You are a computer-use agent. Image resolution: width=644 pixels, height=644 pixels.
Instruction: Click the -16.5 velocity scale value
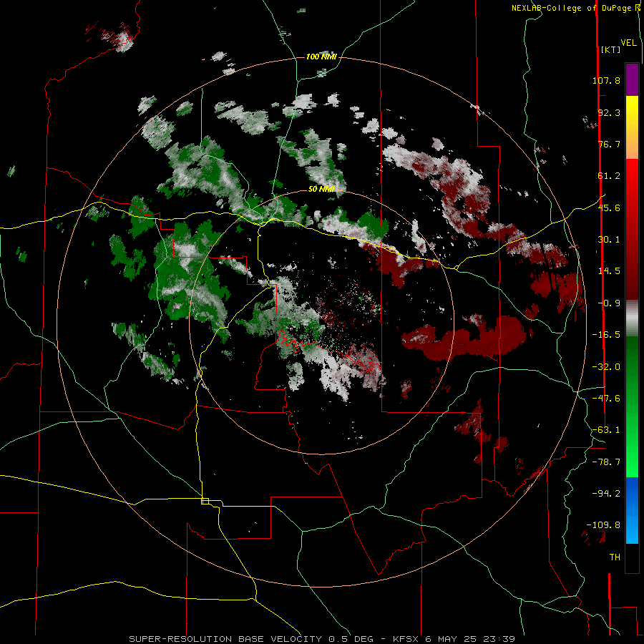[606, 335]
